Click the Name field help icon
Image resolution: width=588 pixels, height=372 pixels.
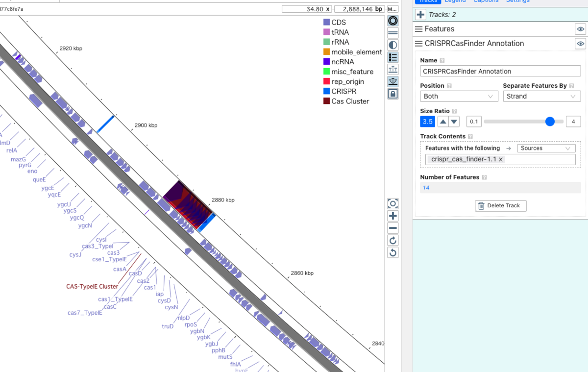[x=442, y=61]
